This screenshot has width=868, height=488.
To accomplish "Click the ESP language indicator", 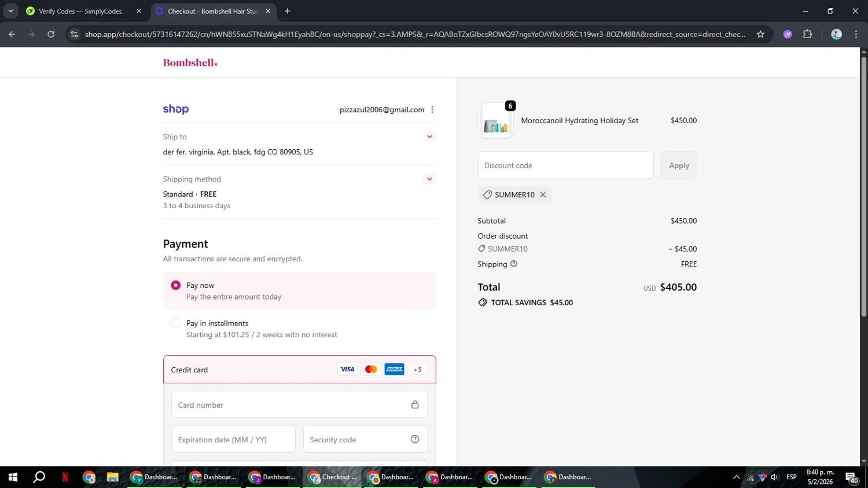I will [x=792, y=477].
